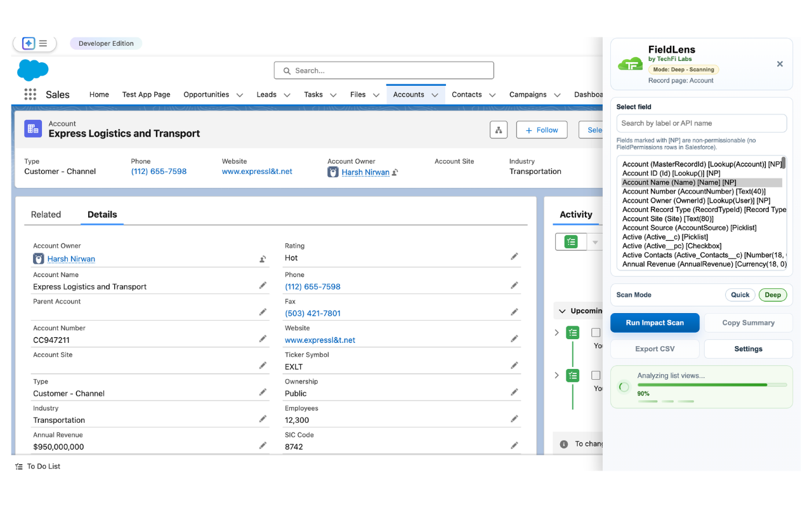Viewport: 812px width, 508px height.
Task: Edit Annual Revenue via its pencil icon
Action: tap(263, 446)
